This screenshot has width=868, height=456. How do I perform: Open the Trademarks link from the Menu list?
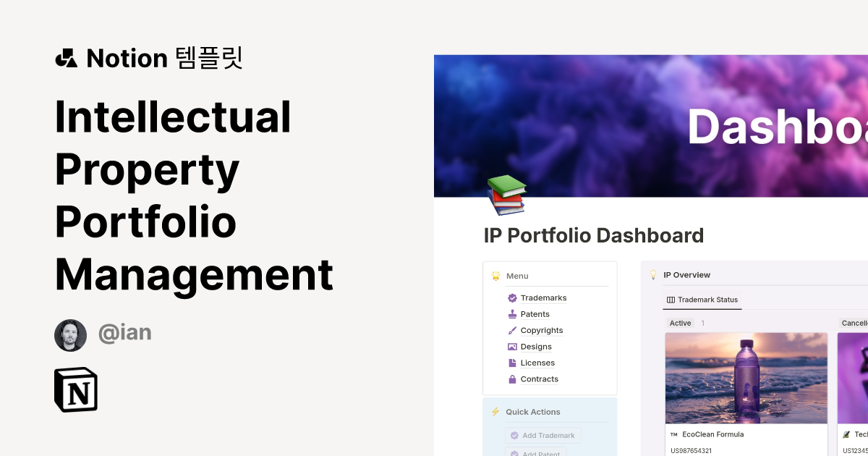[x=543, y=297]
